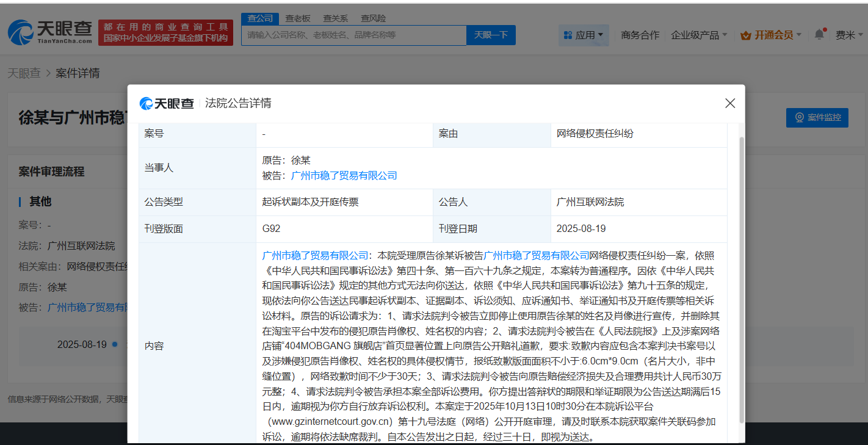
Task: Click the blue grid icon beside 应用
Action: tap(569, 35)
